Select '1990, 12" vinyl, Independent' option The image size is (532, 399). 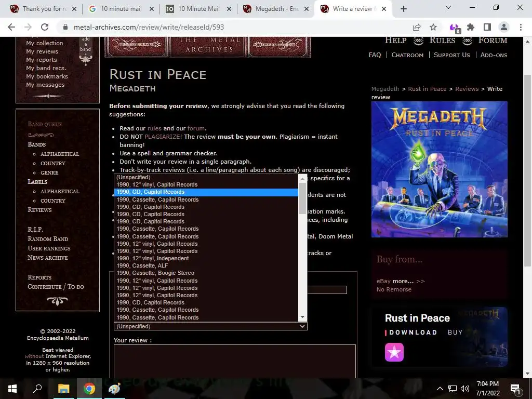[206, 259]
